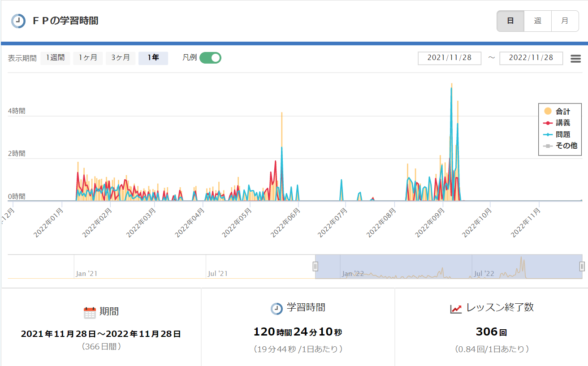The image size is (588, 366).
Task: Set display period to 1週間
Action: click(55, 58)
